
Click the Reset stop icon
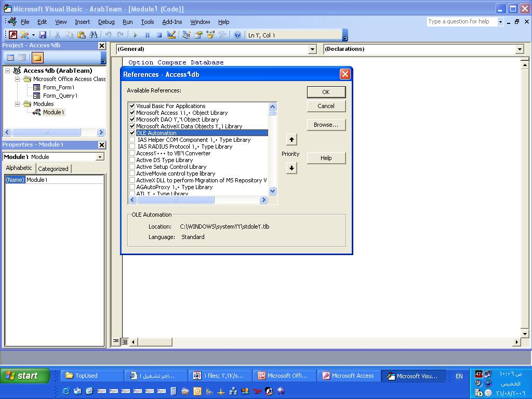[159, 35]
